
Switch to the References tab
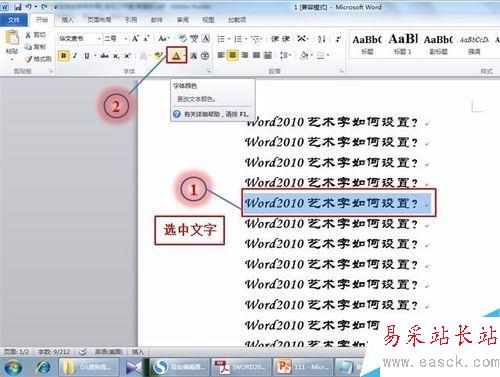pyautogui.click(x=131, y=20)
